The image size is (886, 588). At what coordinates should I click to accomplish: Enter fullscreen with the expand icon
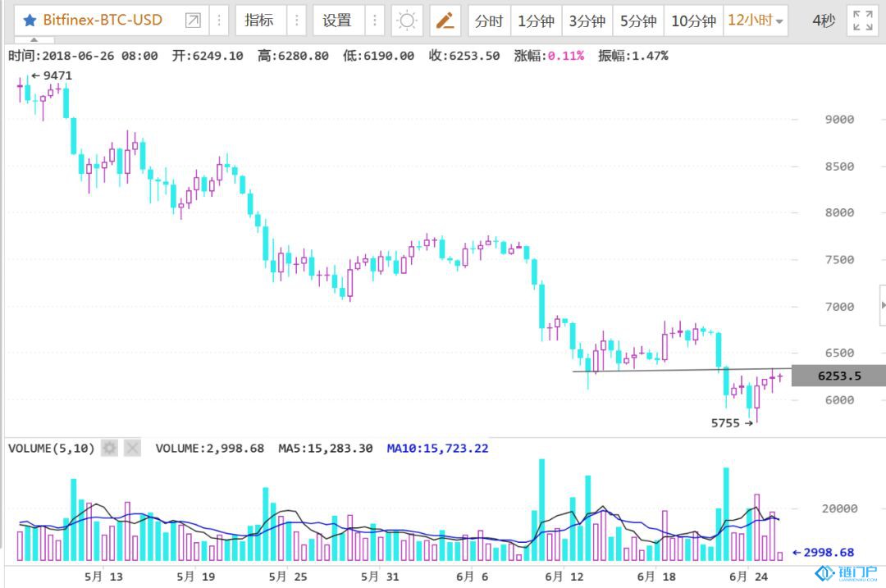863,21
